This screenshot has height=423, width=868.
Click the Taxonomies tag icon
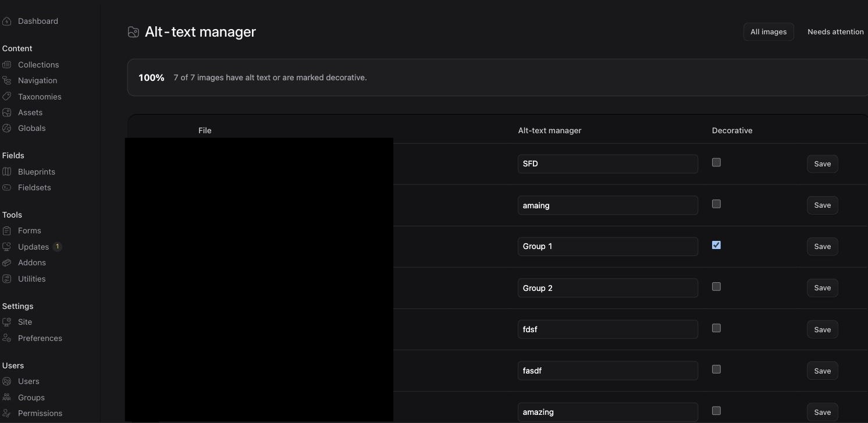click(x=7, y=97)
